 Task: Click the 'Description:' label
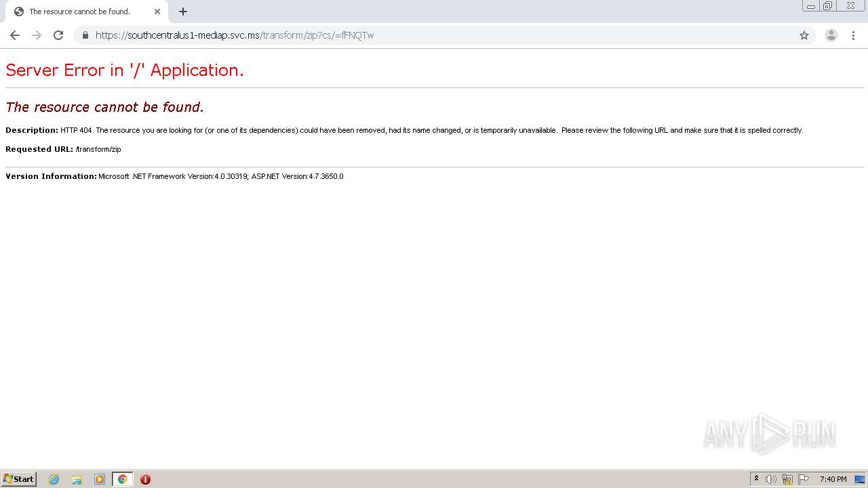click(32, 130)
